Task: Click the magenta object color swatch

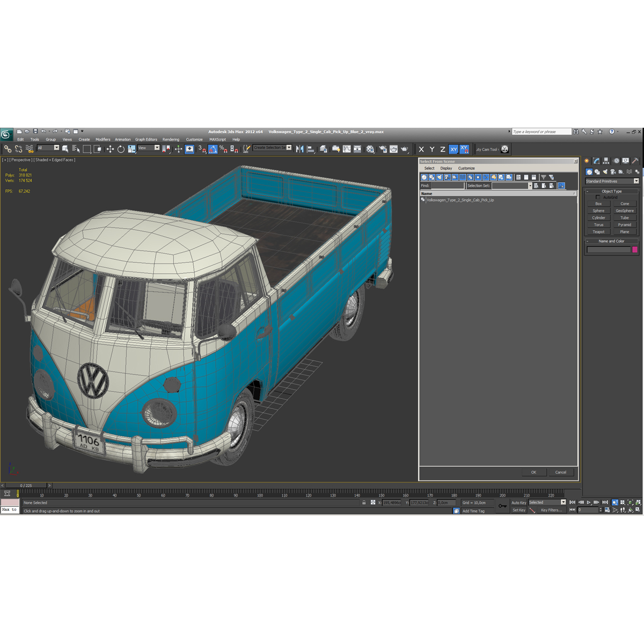Action: [635, 250]
